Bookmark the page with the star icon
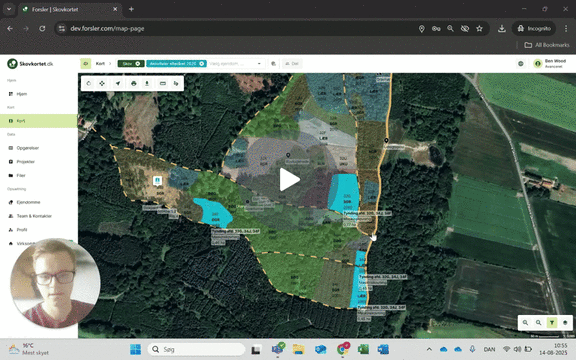The width and height of the screenshot is (576, 360). 479,28
